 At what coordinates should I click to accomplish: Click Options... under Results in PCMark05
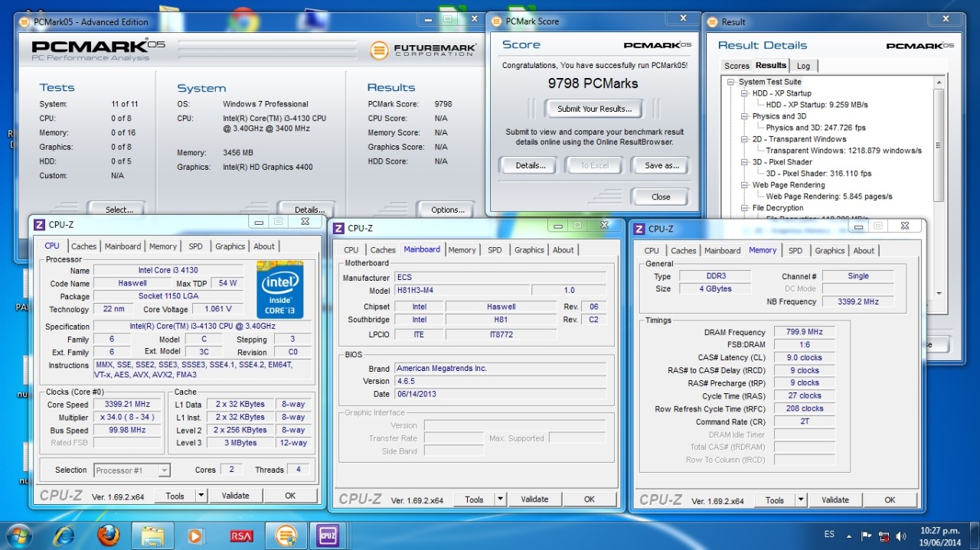448,209
